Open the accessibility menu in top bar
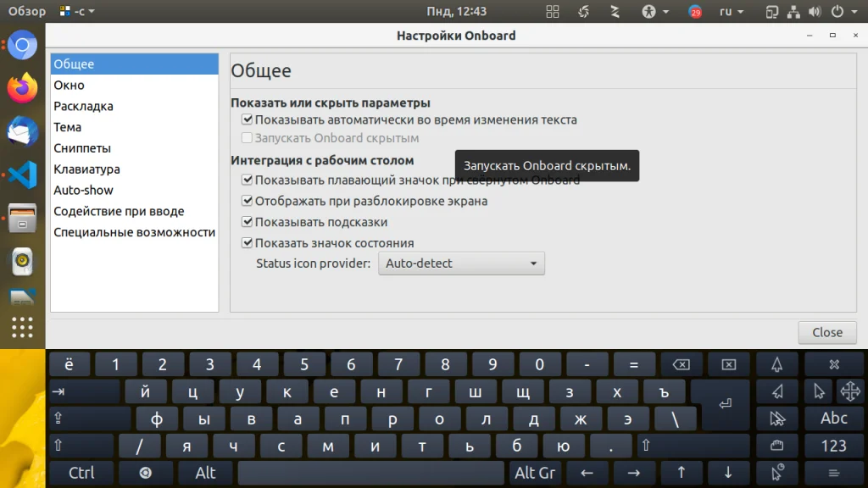The width and height of the screenshot is (868, 488). tap(655, 12)
